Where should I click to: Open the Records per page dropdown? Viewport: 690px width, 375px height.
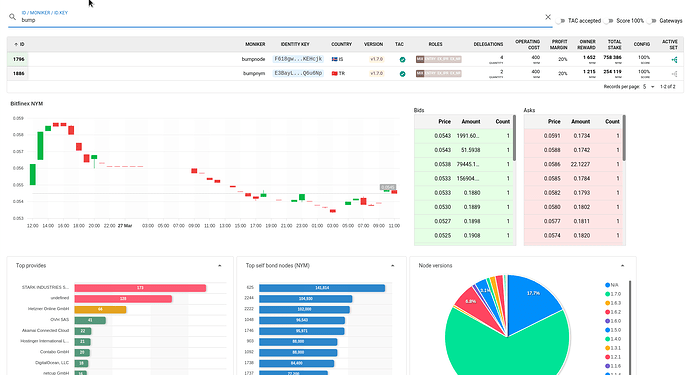click(x=649, y=87)
